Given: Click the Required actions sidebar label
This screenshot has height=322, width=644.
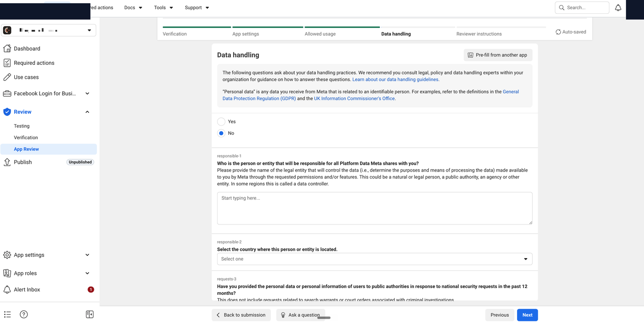Looking at the screenshot, I should click(x=34, y=63).
